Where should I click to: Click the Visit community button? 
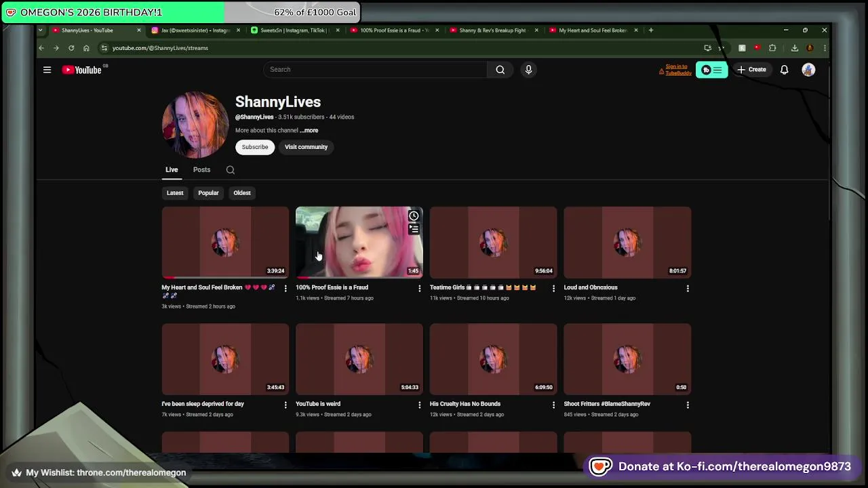(306, 147)
